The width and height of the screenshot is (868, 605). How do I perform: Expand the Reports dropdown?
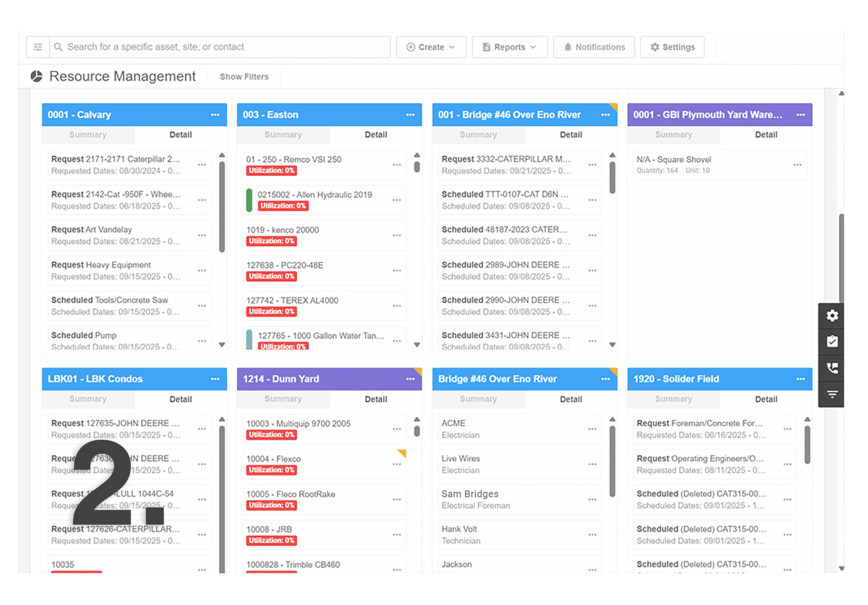[x=509, y=47]
